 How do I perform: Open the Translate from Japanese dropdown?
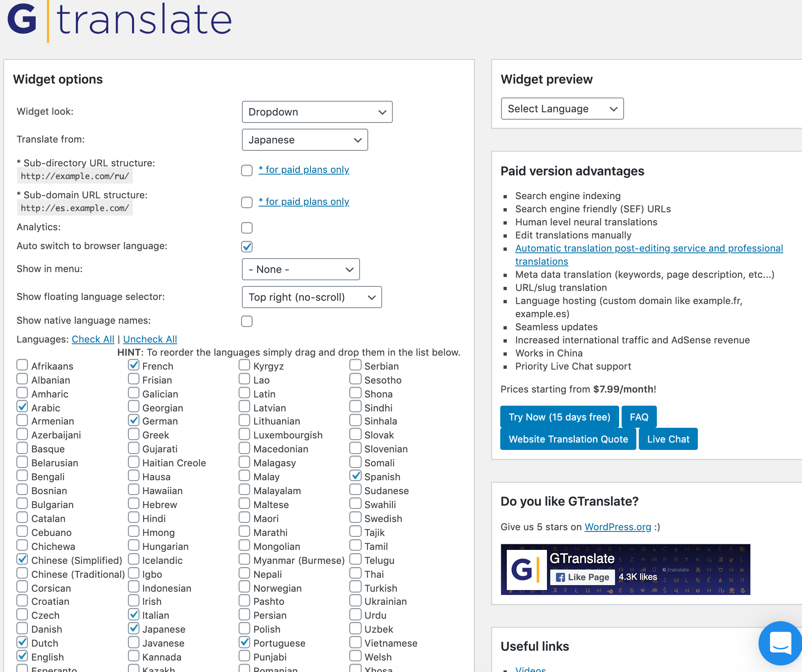click(305, 140)
